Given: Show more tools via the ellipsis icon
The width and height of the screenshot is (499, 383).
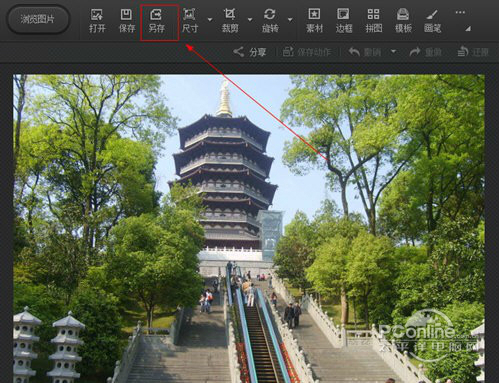Looking at the screenshot, I should [460, 12].
